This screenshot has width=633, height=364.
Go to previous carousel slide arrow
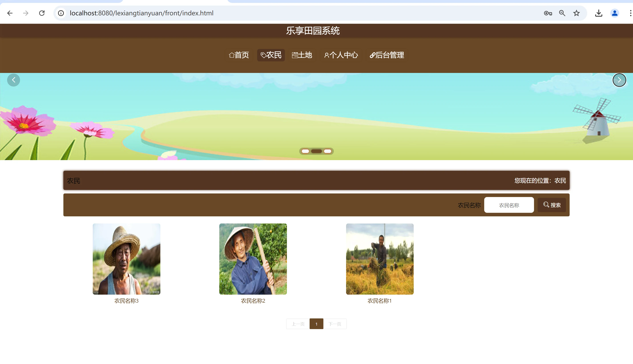click(14, 80)
